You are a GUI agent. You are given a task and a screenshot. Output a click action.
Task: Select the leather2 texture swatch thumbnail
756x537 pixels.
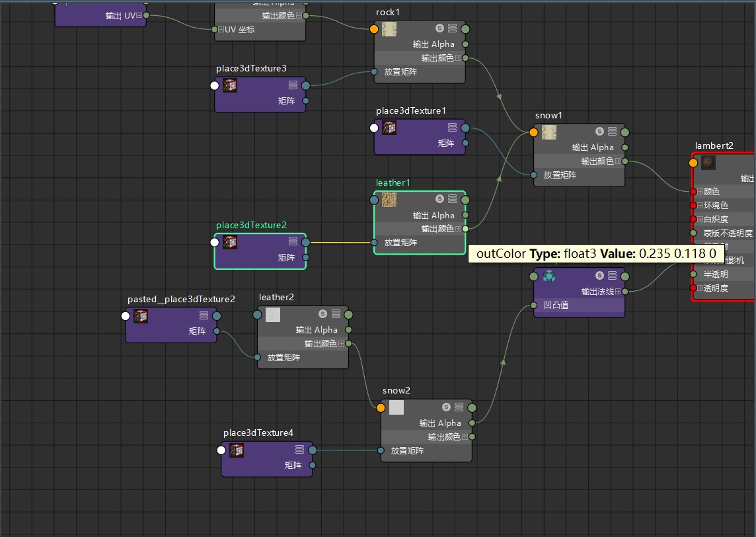tap(273, 315)
